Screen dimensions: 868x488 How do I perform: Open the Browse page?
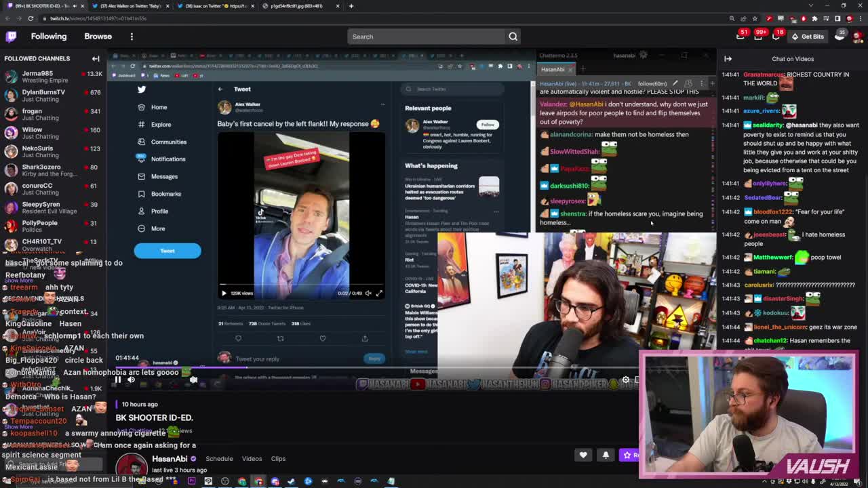pyautogui.click(x=98, y=37)
